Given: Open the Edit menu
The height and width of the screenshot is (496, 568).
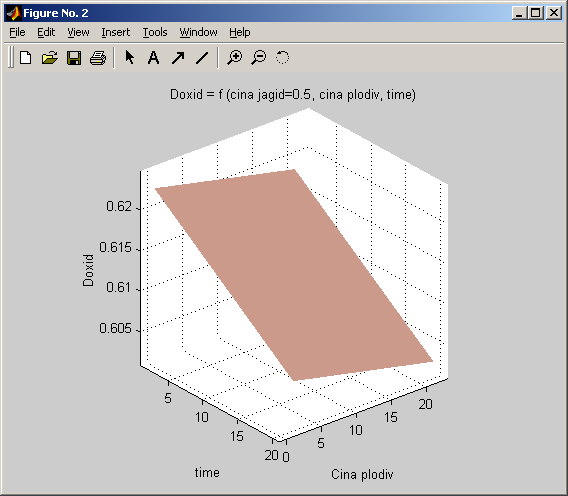Looking at the screenshot, I should 46,32.
